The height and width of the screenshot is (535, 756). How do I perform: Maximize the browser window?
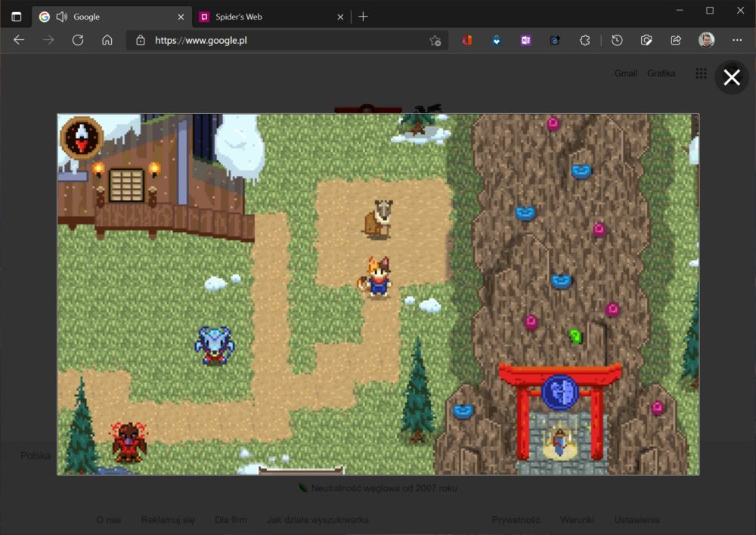[x=710, y=10]
